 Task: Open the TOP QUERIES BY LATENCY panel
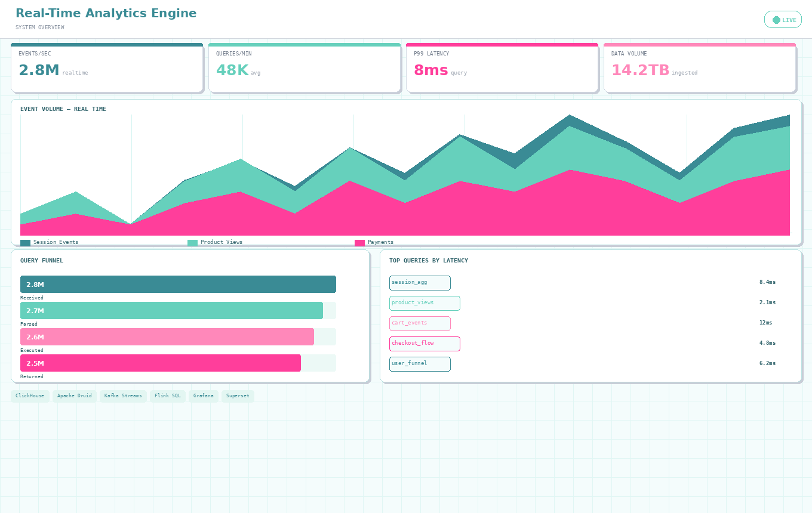pyautogui.click(x=429, y=260)
